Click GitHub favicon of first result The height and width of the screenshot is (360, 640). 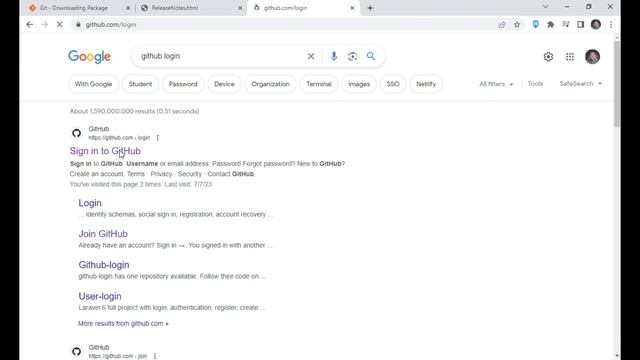click(x=76, y=133)
